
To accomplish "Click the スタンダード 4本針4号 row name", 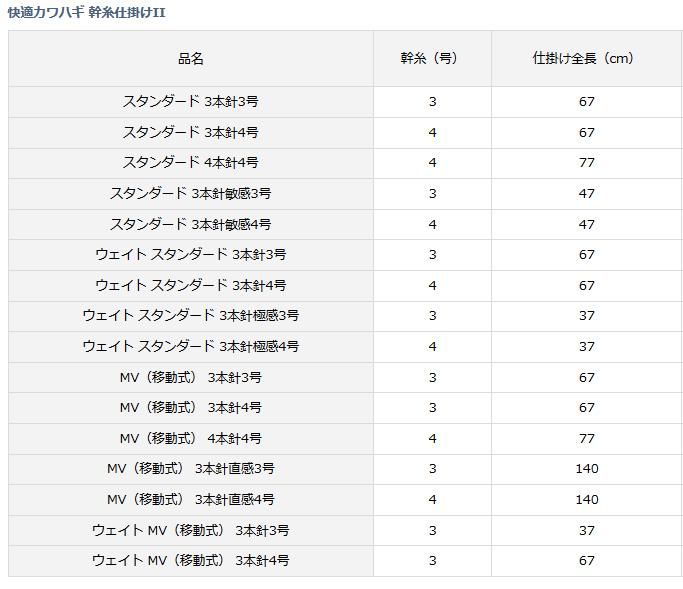I will (191, 163).
